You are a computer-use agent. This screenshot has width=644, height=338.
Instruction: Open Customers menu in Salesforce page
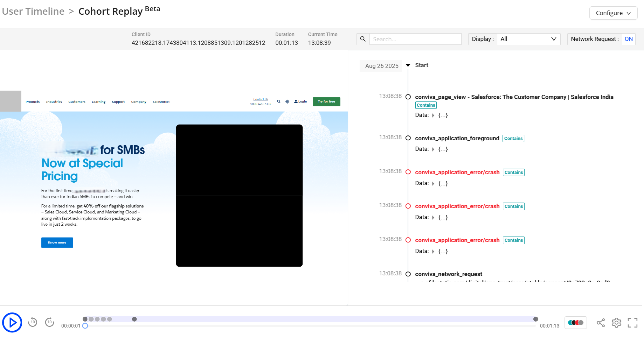[77, 102]
